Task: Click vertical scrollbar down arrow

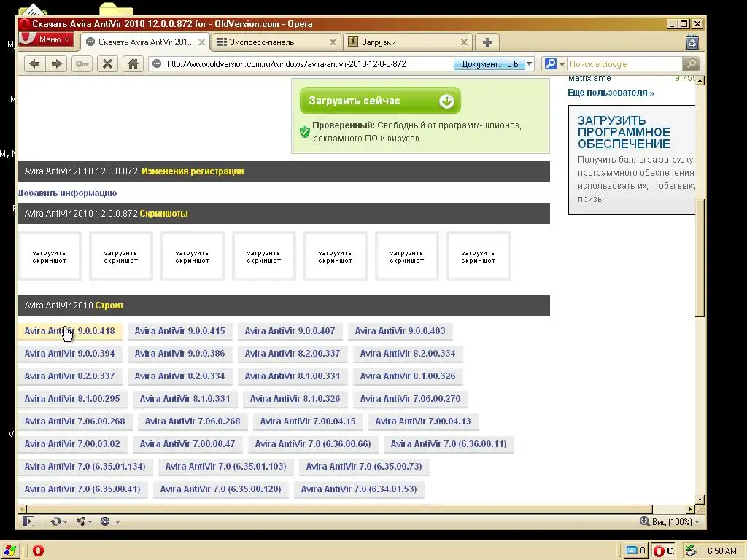Action: tap(700, 499)
